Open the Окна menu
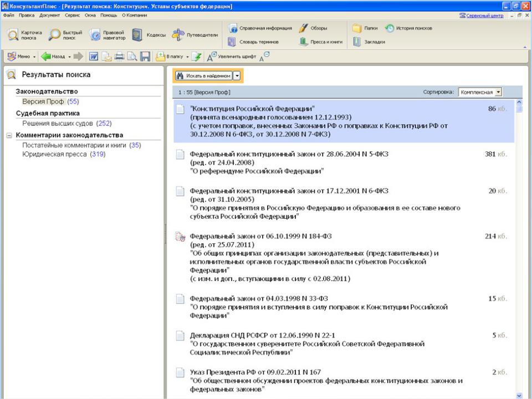532x399 pixels. (90, 16)
